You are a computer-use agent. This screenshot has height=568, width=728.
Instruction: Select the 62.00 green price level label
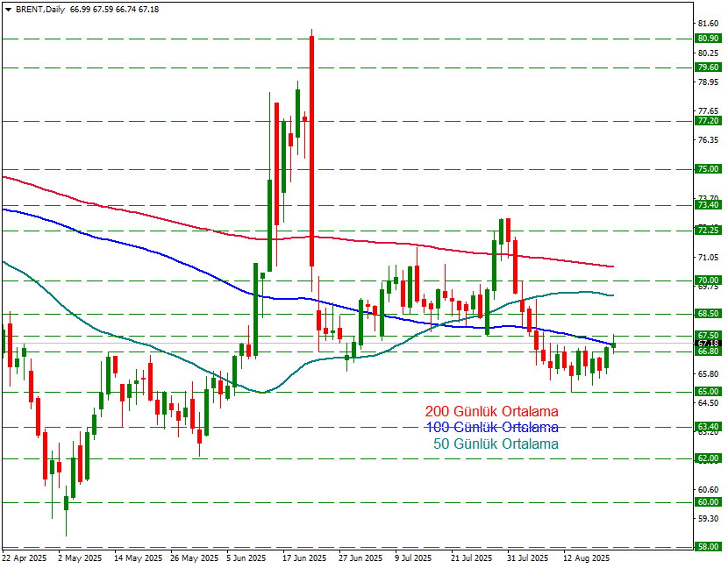coord(709,458)
